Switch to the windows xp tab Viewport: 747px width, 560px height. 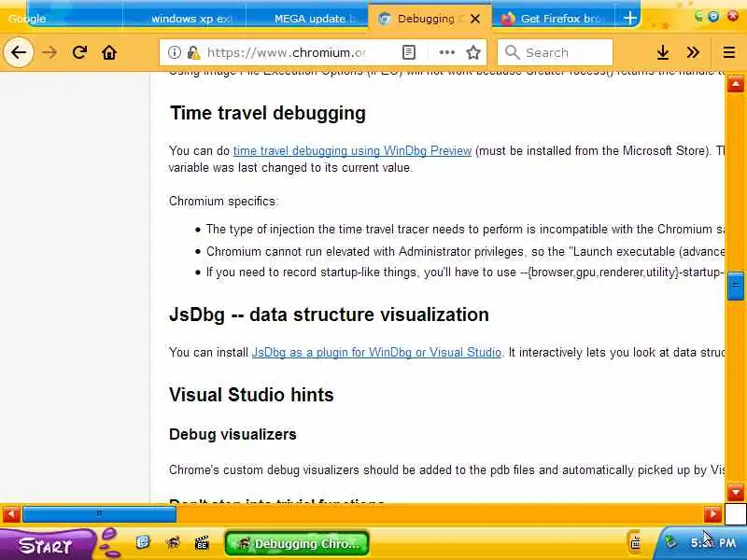tap(184, 19)
